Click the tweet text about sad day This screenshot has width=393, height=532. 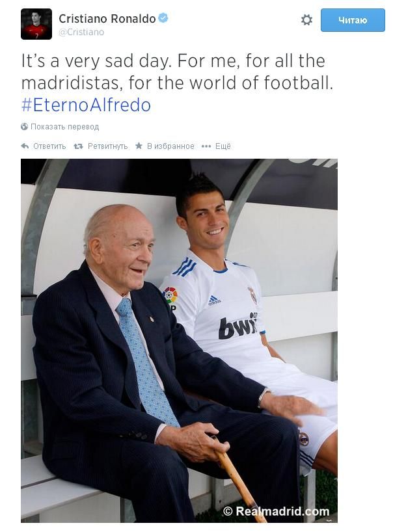[x=177, y=72]
